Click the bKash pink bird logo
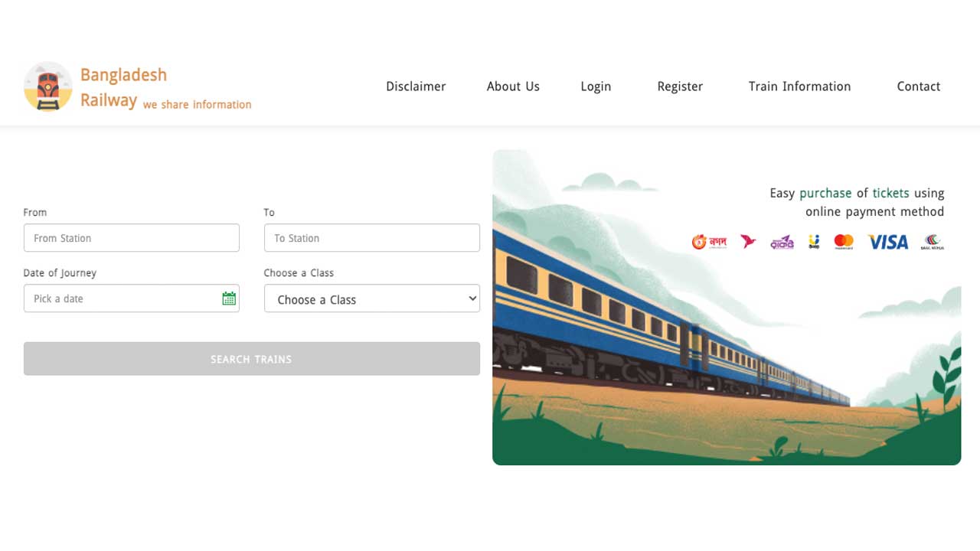Viewport: 980px width, 551px height. [748, 242]
